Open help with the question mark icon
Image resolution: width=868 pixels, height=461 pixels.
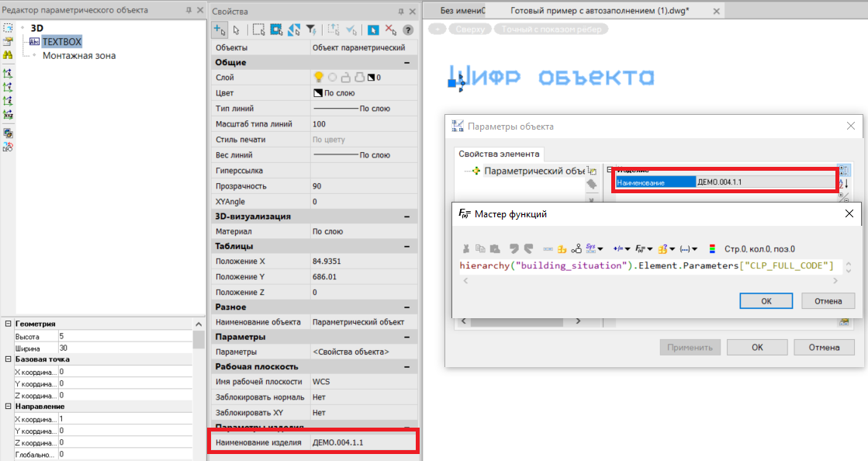pos(408,30)
